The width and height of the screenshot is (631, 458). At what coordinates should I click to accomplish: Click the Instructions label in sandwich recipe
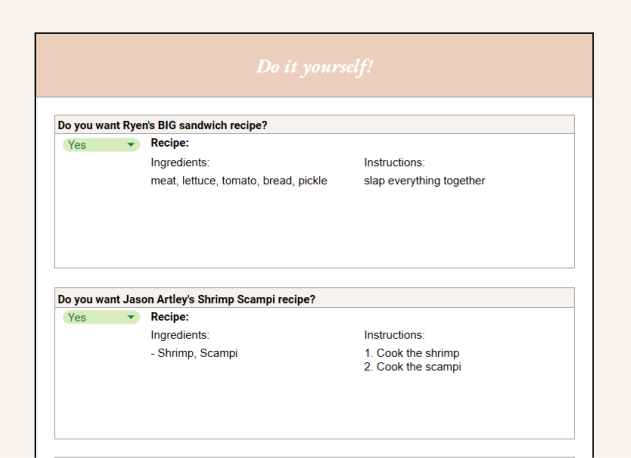point(394,162)
